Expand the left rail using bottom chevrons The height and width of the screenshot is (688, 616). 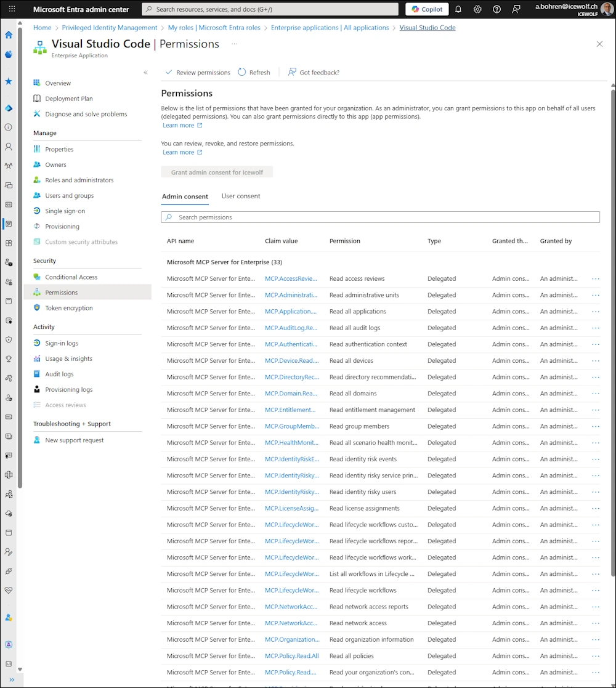pyautogui.click(x=11, y=680)
